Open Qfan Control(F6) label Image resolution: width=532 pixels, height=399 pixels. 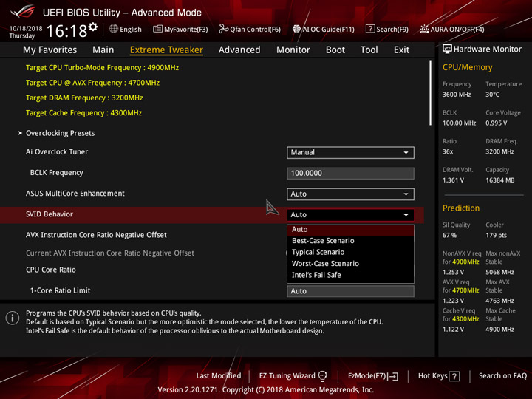tap(255, 30)
